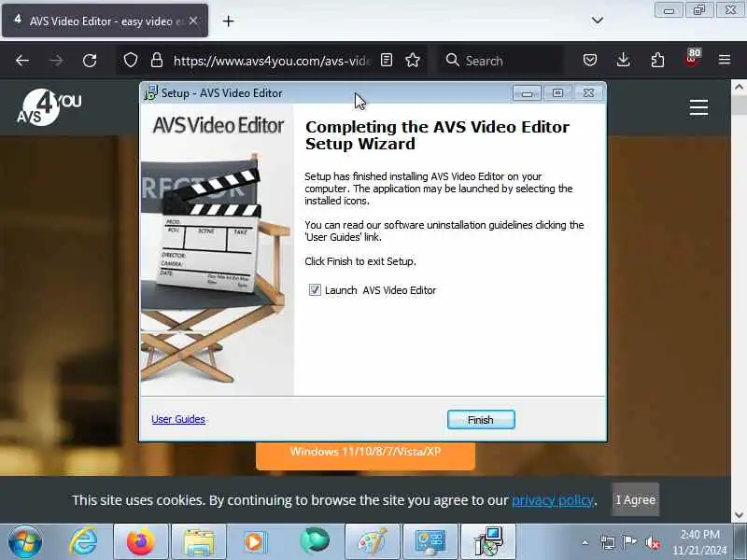
Task: Click the padlock site security icon
Action: pyautogui.click(x=157, y=61)
